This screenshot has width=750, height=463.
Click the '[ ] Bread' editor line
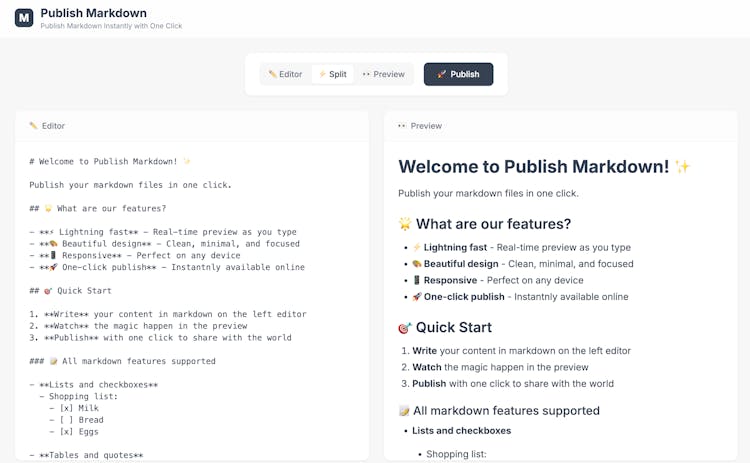click(x=77, y=420)
